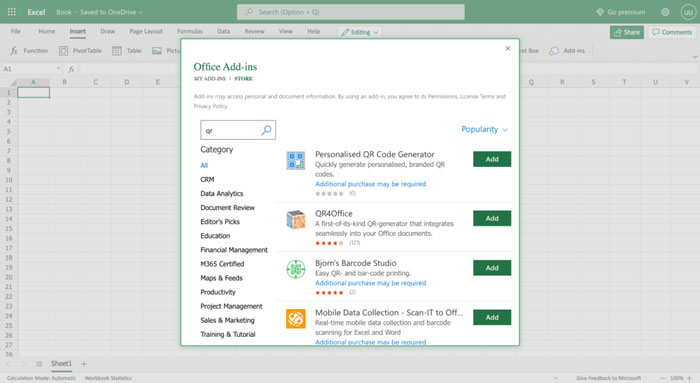Click the QR4Office add-in icon
The width and height of the screenshot is (700, 383).
click(x=296, y=220)
